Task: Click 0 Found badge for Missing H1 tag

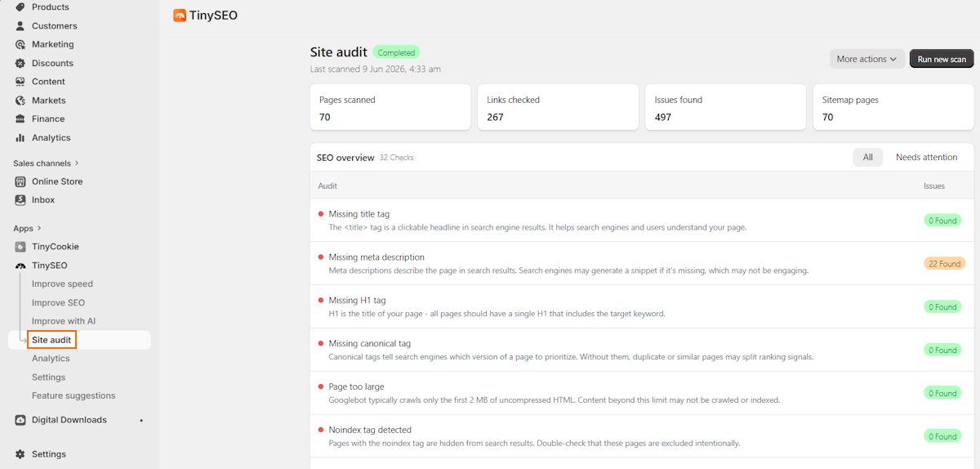Action: (x=944, y=307)
